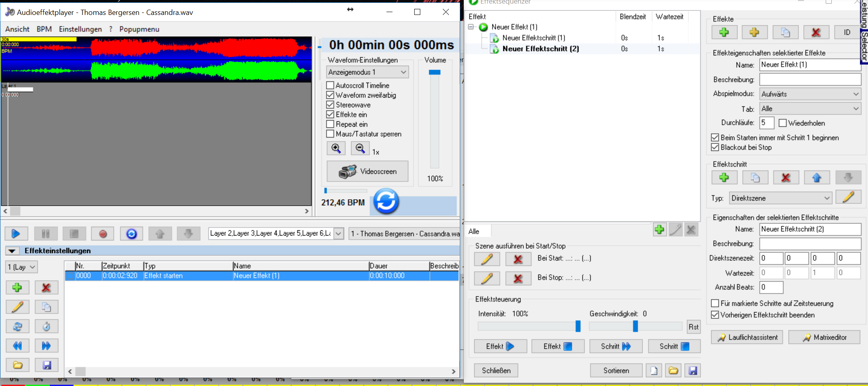
Task: Open the Anzeigemodus 1 dropdown
Action: click(x=367, y=72)
